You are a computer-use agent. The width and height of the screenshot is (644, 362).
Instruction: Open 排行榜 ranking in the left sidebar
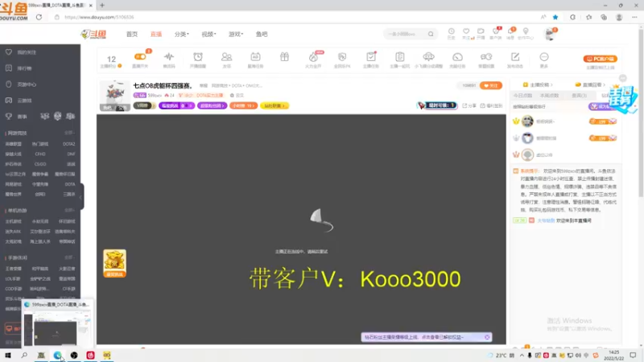click(x=25, y=68)
